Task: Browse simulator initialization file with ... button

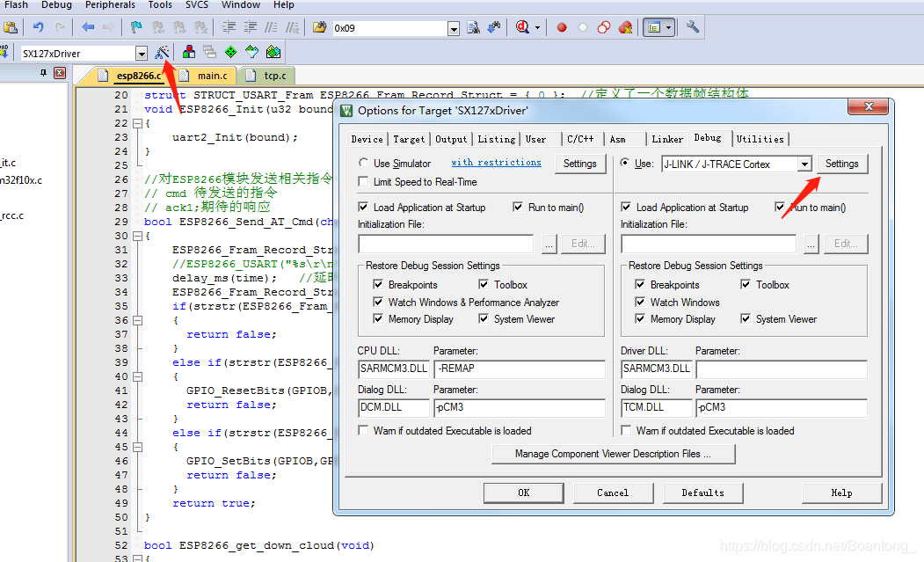Action: 549,244
